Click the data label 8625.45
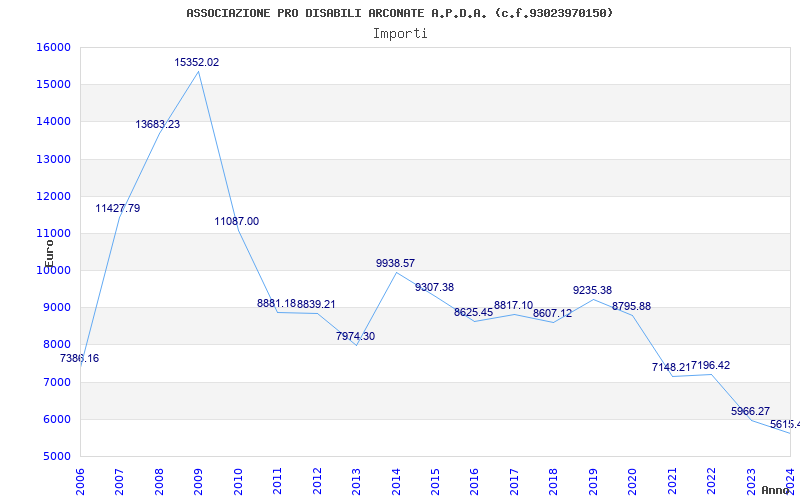This screenshot has width=800, height=500. coord(474,312)
